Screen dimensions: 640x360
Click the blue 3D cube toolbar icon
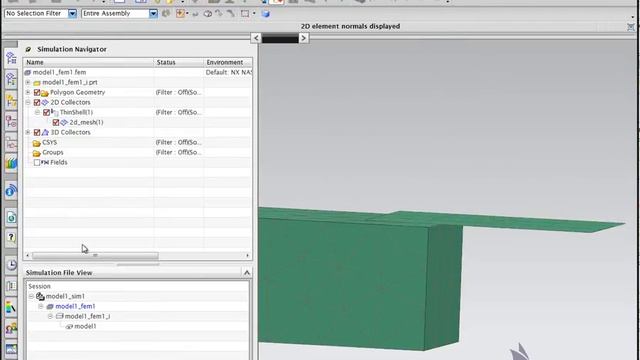coord(266,14)
